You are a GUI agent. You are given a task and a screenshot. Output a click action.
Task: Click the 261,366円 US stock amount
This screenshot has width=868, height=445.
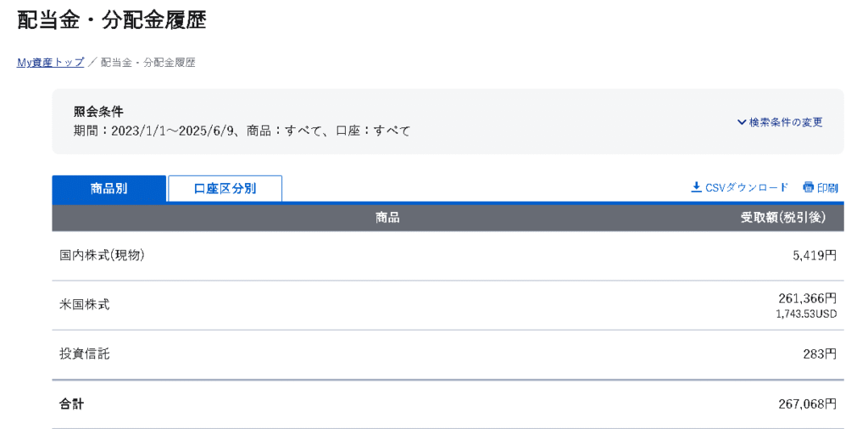pyautogui.click(x=807, y=298)
